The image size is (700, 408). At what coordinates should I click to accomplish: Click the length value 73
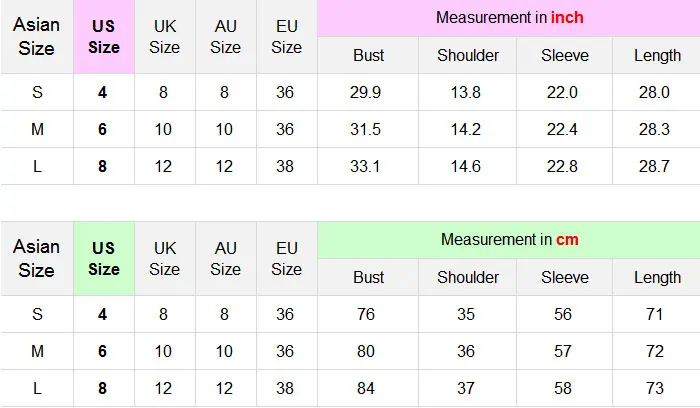coord(655,389)
